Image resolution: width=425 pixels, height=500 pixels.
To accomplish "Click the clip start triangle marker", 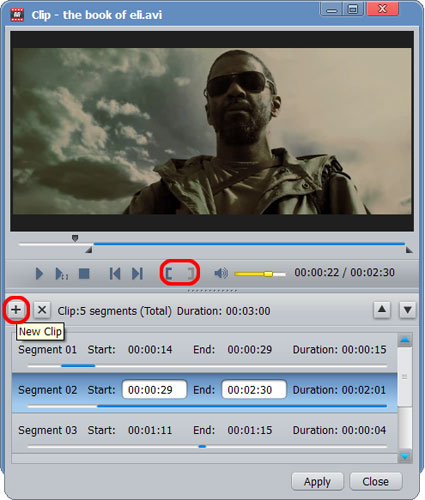I will pyautogui.click(x=89, y=250).
